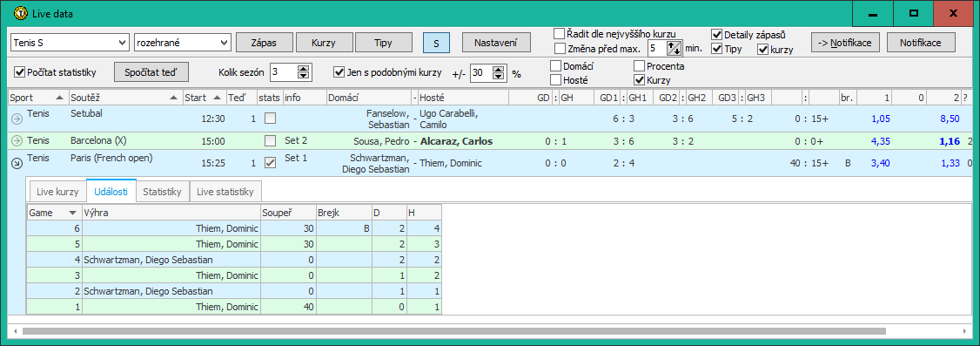
Task: Toggle the S button
Action: pyautogui.click(x=436, y=44)
